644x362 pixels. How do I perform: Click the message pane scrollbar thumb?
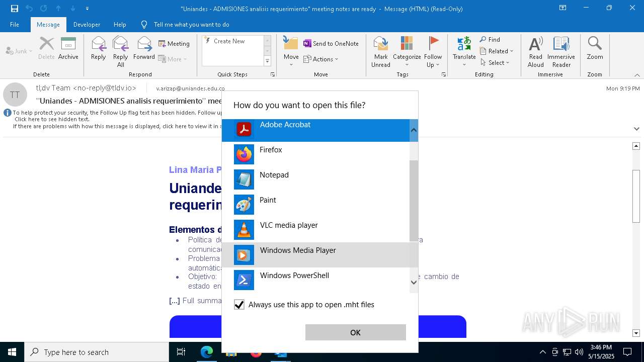point(636,196)
